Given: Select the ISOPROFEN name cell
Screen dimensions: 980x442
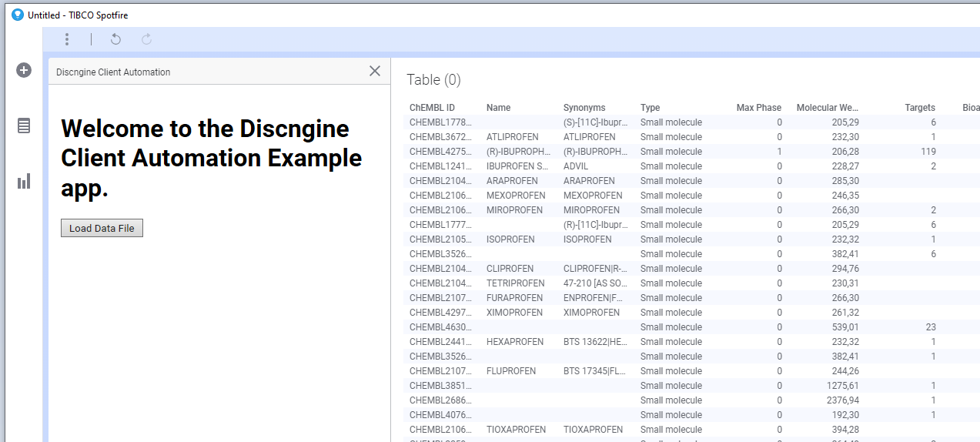Looking at the screenshot, I should tap(510, 239).
